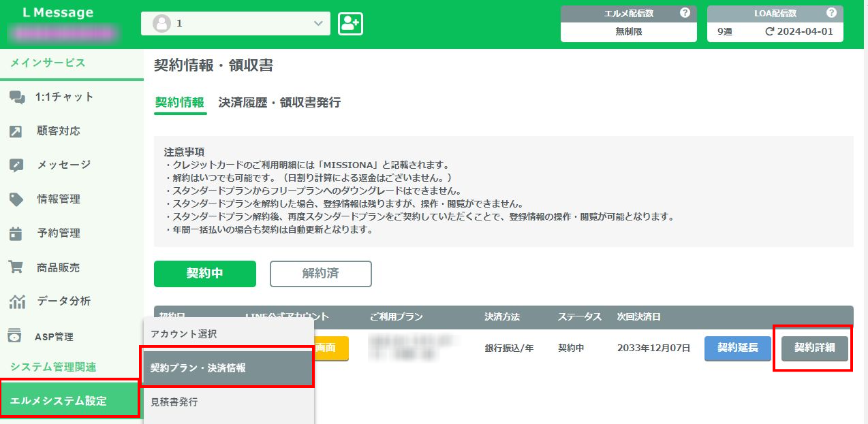Click the 契約詳細 button

pyautogui.click(x=814, y=348)
